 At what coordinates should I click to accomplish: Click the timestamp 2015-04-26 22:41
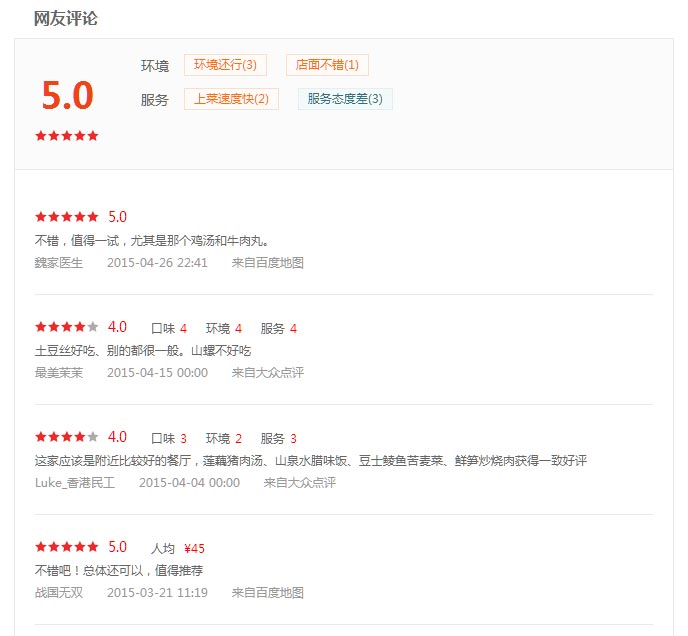(x=157, y=263)
